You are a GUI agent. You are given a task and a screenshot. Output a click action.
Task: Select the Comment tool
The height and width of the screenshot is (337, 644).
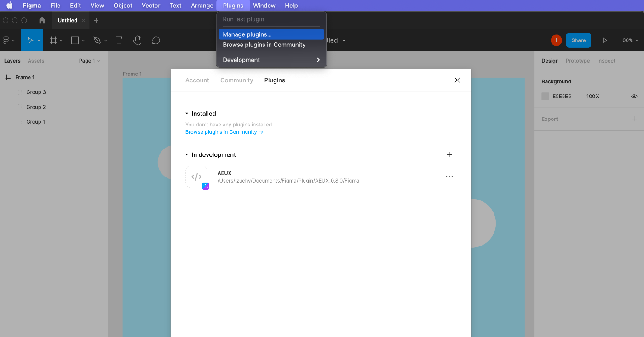coord(156,40)
